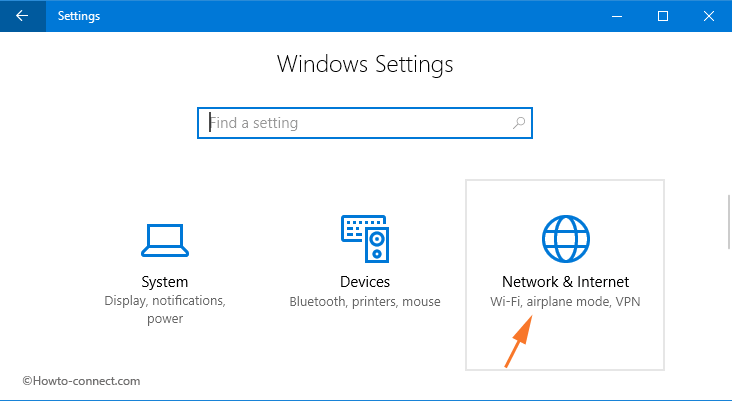Select the Network & Internet label
Screen dimensions: 732x401
point(565,281)
